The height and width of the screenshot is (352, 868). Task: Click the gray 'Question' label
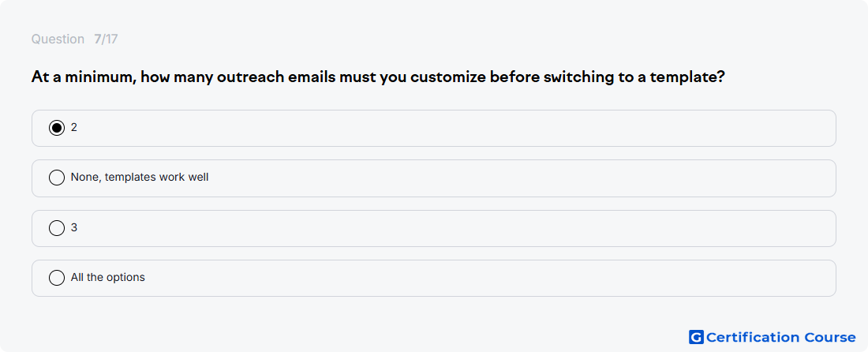click(58, 39)
